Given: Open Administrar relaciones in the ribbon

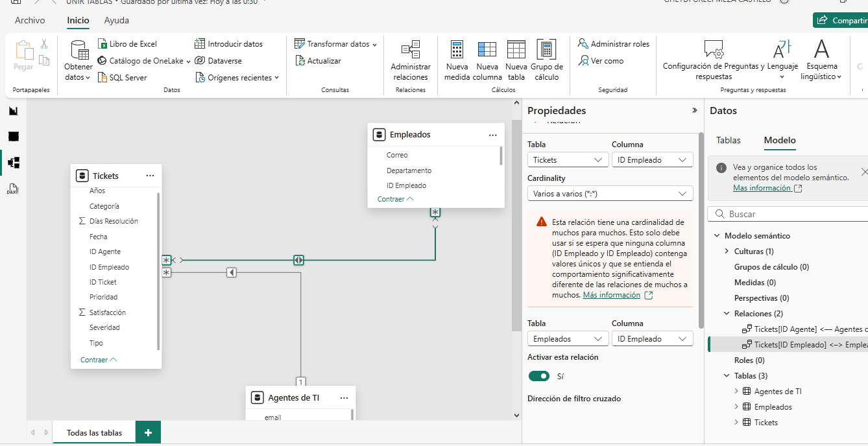Looking at the screenshot, I should (410, 51).
